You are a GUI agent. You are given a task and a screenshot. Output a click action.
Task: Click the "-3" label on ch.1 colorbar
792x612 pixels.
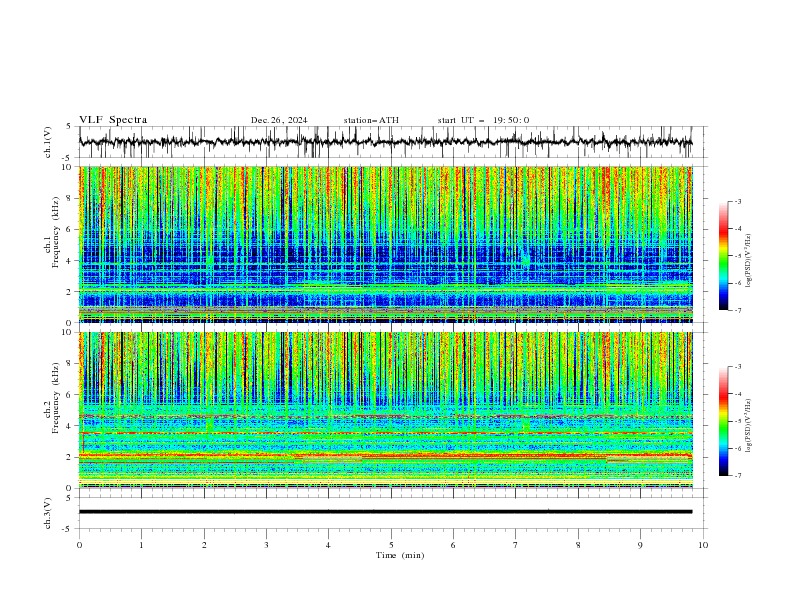click(x=737, y=201)
